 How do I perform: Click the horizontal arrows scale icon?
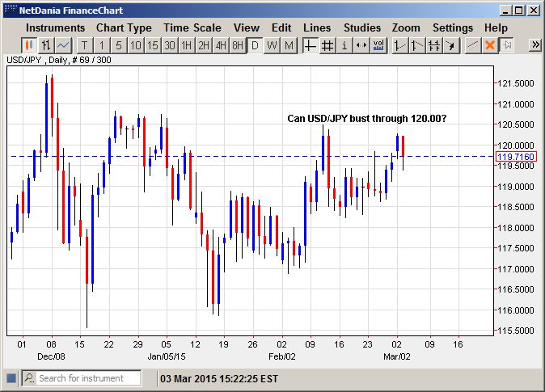[x=361, y=45]
